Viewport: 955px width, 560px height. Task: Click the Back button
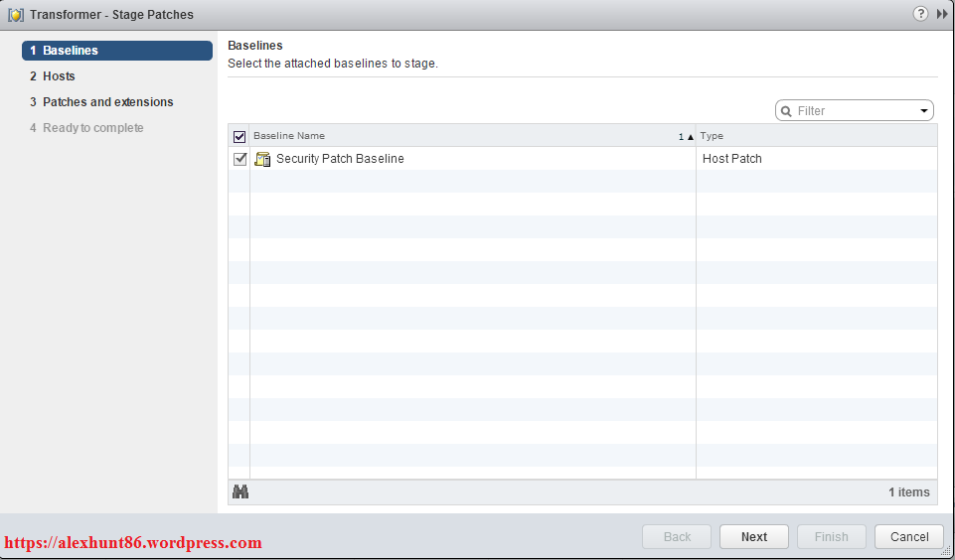677,537
